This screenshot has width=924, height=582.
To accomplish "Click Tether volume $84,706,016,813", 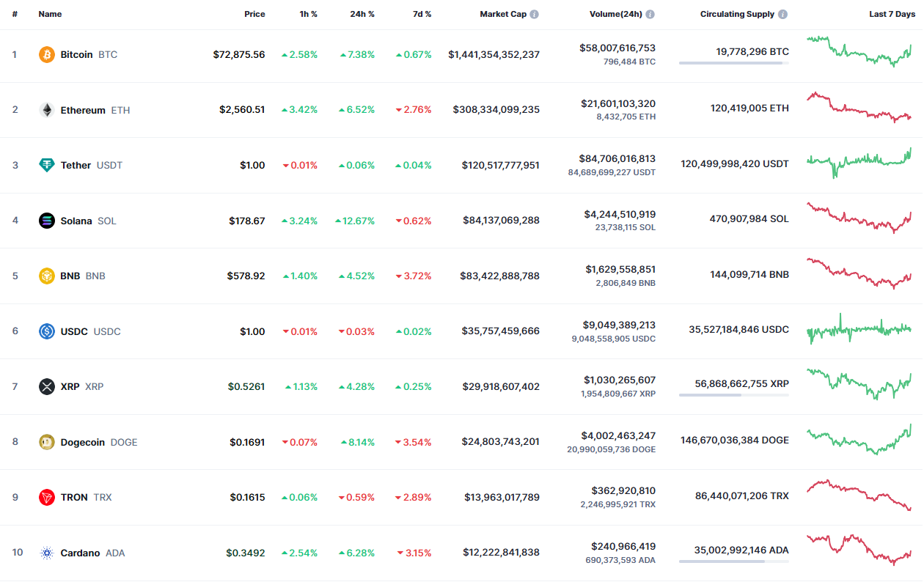I will [x=618, y=158].
